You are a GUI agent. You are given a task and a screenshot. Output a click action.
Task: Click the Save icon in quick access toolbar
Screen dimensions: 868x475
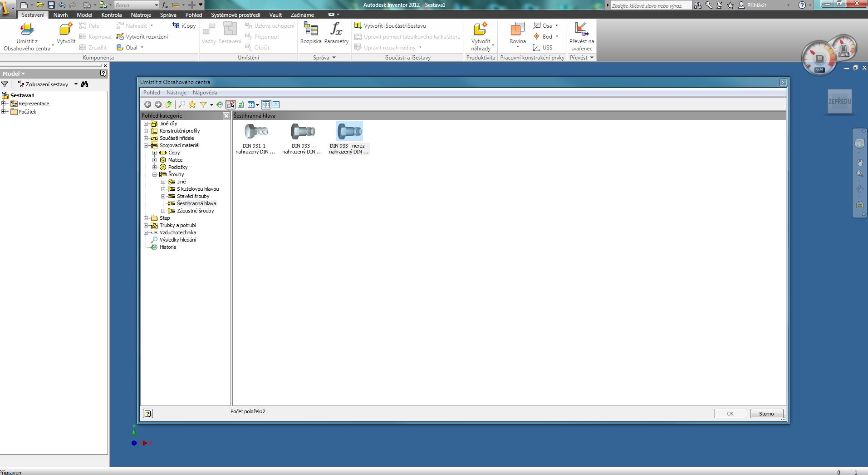[51, 5]
